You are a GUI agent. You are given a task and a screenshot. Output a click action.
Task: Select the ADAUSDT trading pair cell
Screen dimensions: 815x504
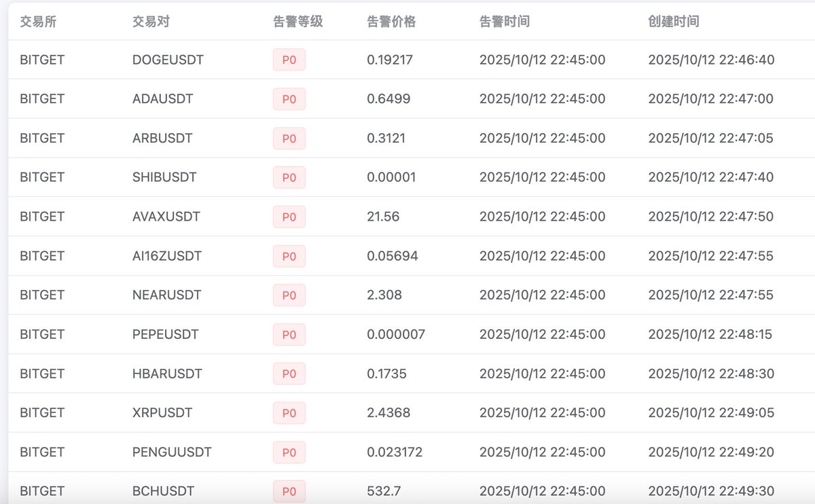click(x=162, y=99)
